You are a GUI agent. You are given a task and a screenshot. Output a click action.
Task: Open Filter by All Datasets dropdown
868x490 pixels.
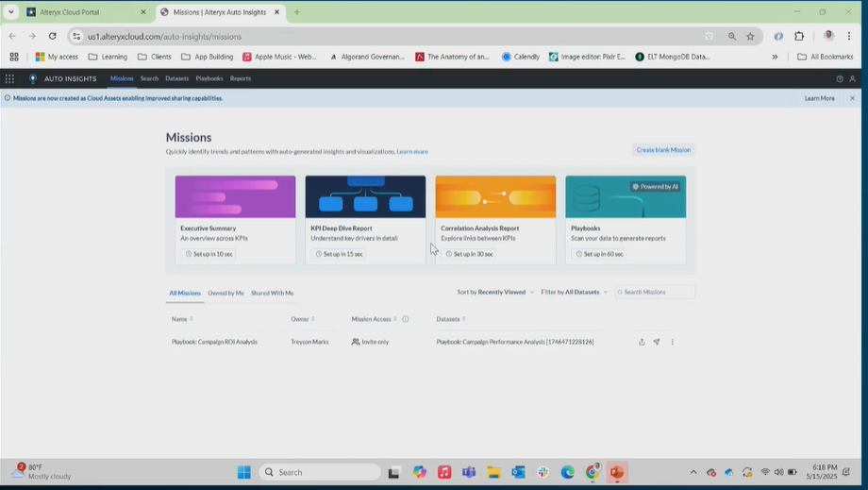[x=574, y=292]
